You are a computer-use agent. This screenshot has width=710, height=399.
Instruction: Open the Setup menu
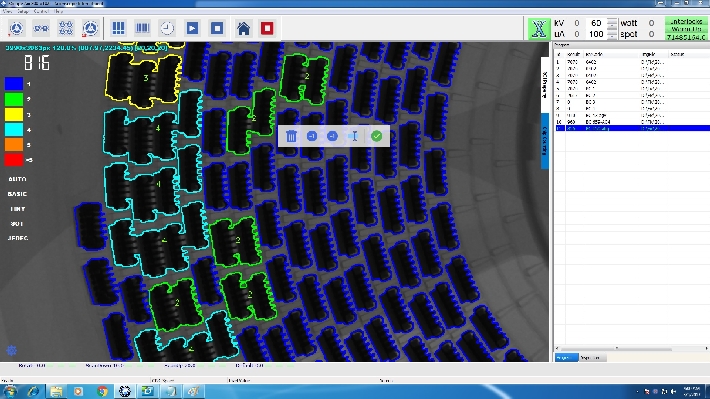(23, 11)
